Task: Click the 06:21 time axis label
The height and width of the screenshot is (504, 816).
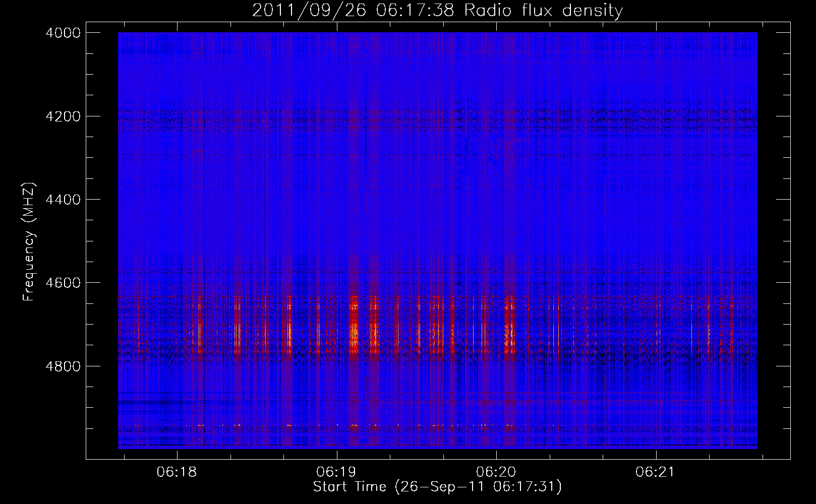Action: click(655, 472)
